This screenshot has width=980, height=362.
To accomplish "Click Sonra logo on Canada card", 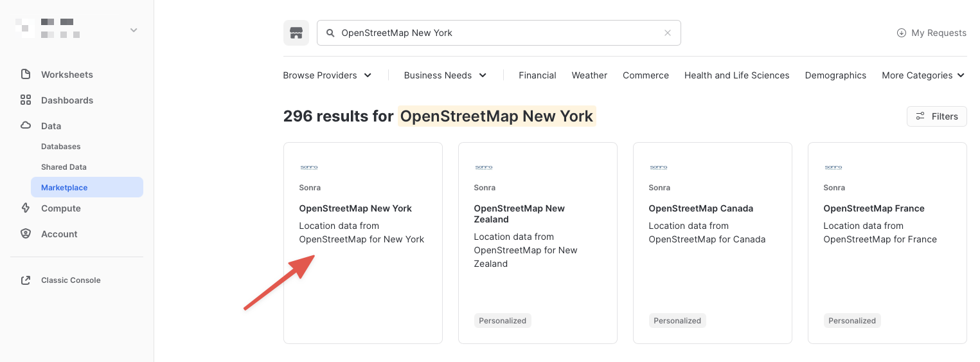I will [x=659, y=167].
